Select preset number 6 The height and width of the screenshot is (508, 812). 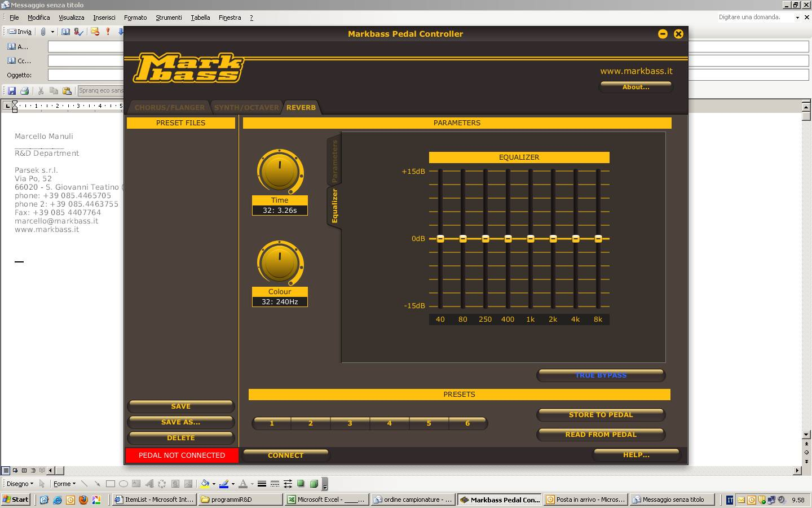467,423
